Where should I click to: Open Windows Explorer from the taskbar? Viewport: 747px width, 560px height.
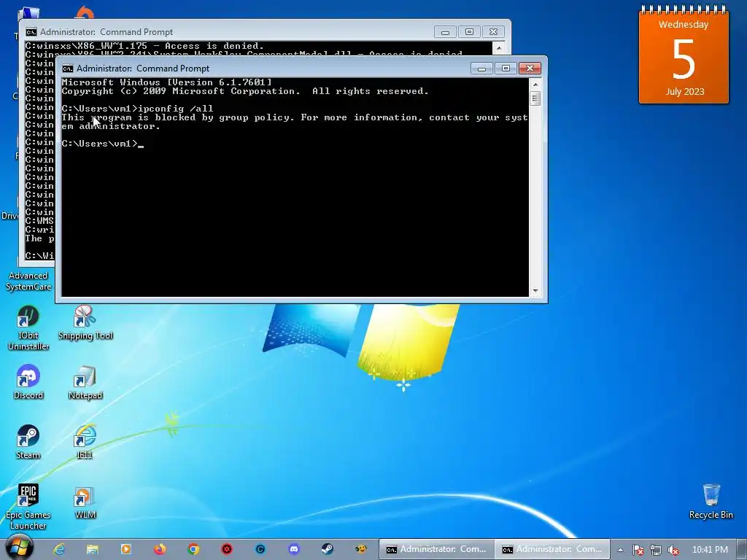coord(92,550)
